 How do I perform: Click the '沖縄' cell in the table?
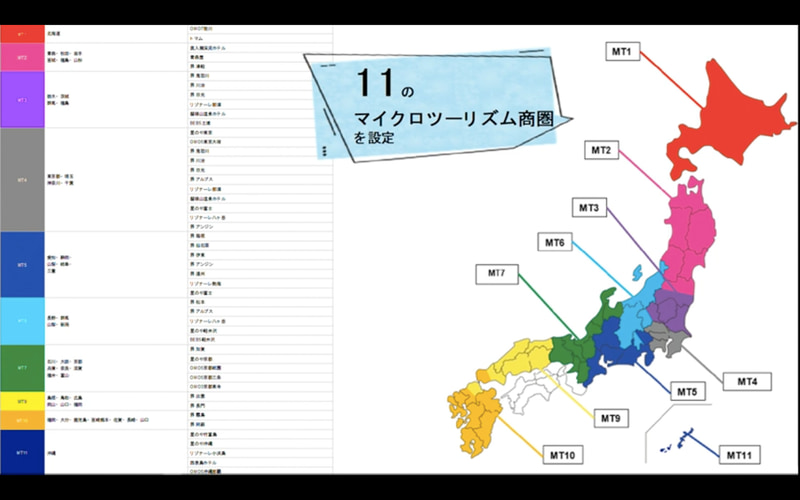(116, 452)
